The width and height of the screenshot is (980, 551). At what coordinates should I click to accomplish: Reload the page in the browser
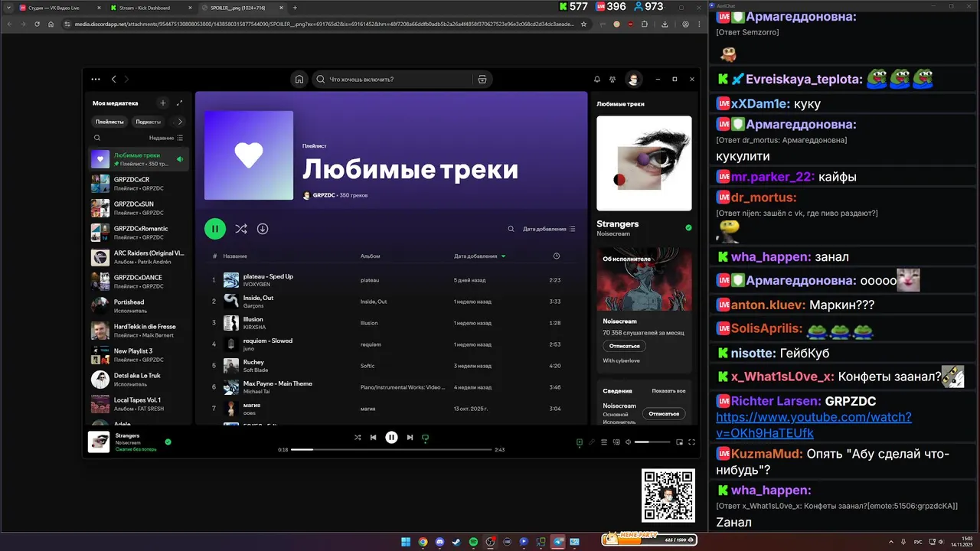tap(37, 24)
